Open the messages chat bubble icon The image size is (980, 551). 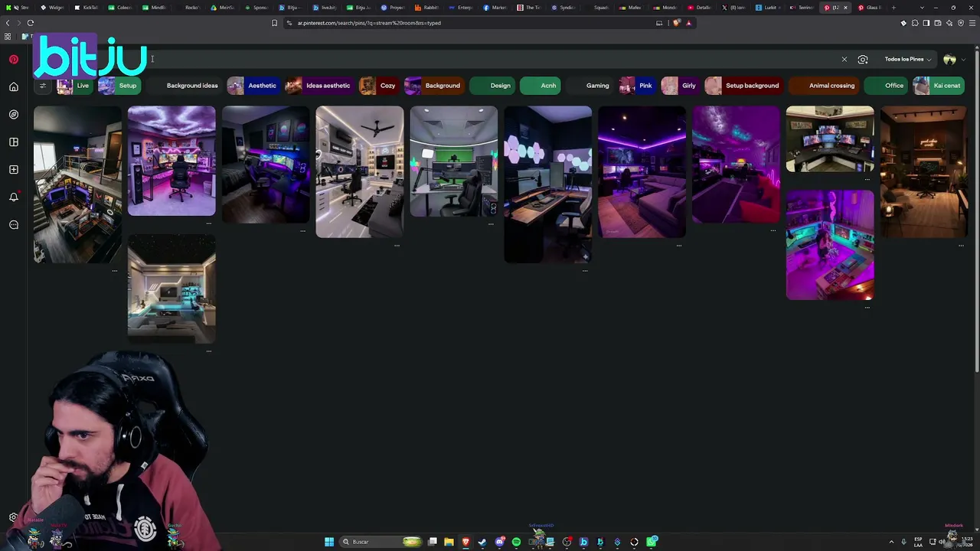(x=14, y=225)
